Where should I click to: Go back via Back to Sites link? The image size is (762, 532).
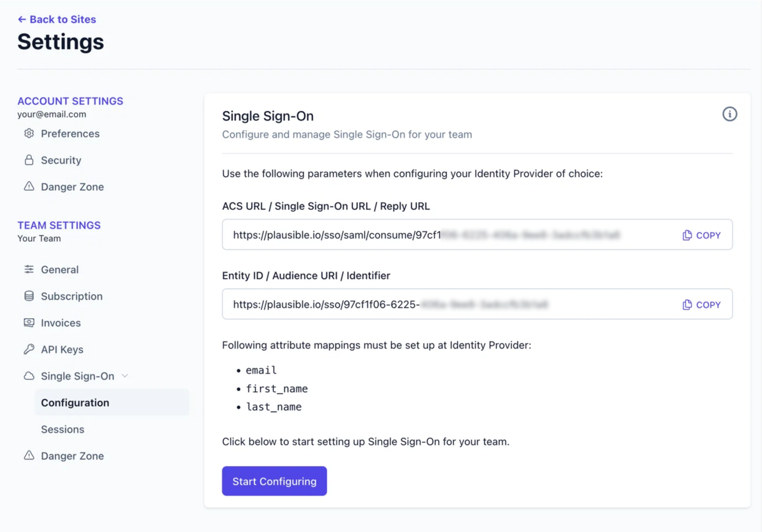click(x=56, y=19)
